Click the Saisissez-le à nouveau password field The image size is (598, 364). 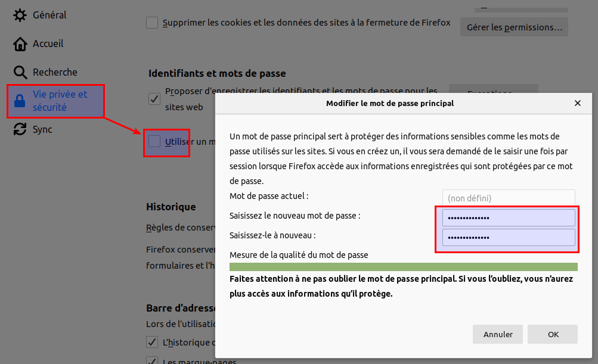click(x=508, y=238)
